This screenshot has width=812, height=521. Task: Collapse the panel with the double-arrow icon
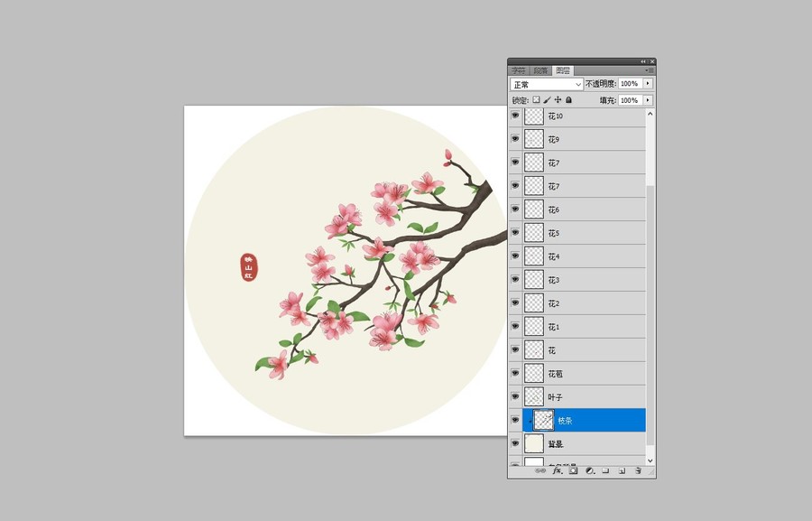[643, 61]
